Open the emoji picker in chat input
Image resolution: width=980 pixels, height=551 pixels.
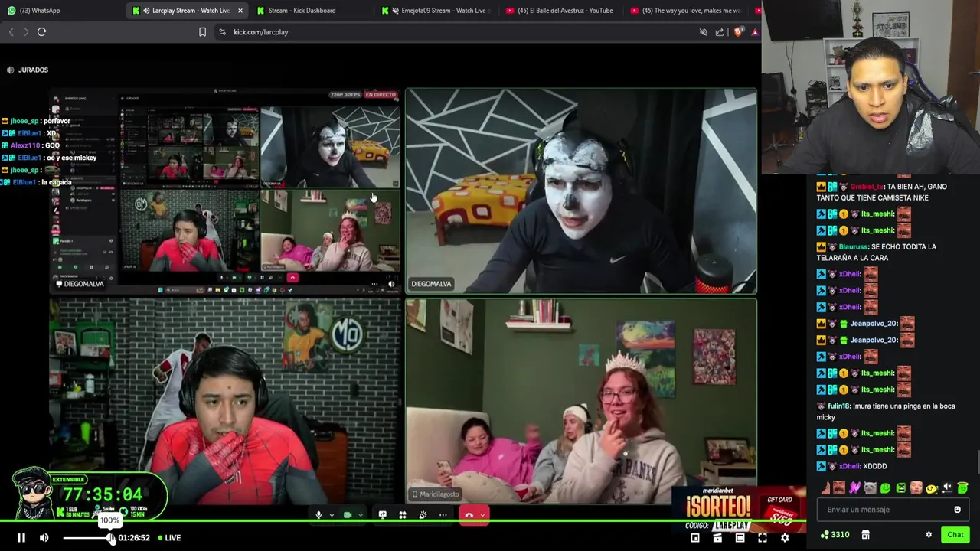[x=957, y=510]
